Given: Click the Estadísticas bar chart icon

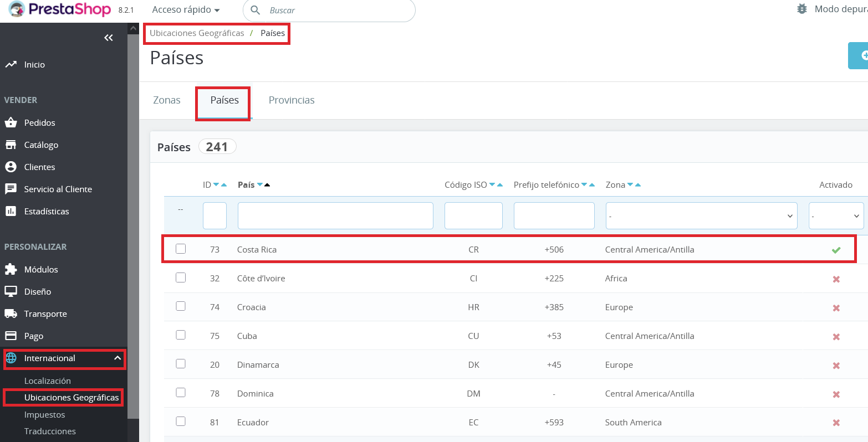Looking at the screenshot, I should click(11, 211).
